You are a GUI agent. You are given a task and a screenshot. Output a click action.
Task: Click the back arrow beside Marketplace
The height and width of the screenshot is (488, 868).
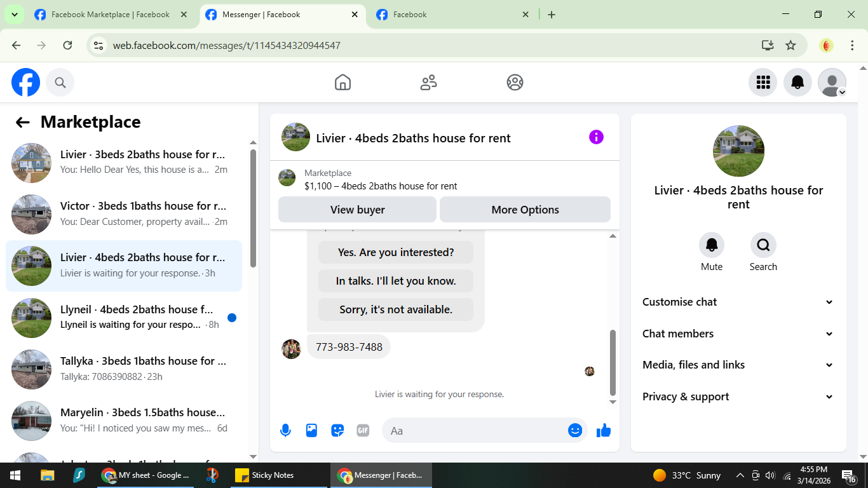pos(23,123)
